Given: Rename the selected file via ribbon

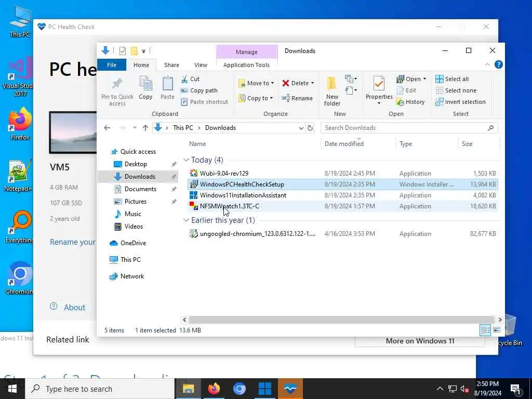Looking at the screenshot, I should click(x=297, y=98).
